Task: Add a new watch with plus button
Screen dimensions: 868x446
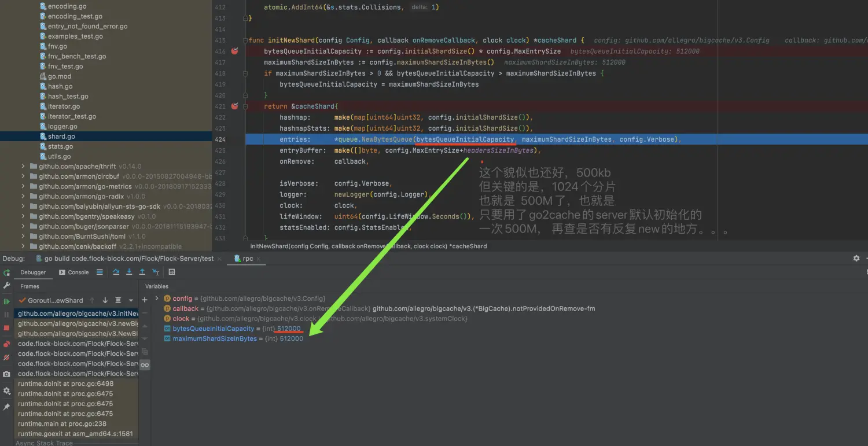Action: [145, 300]
